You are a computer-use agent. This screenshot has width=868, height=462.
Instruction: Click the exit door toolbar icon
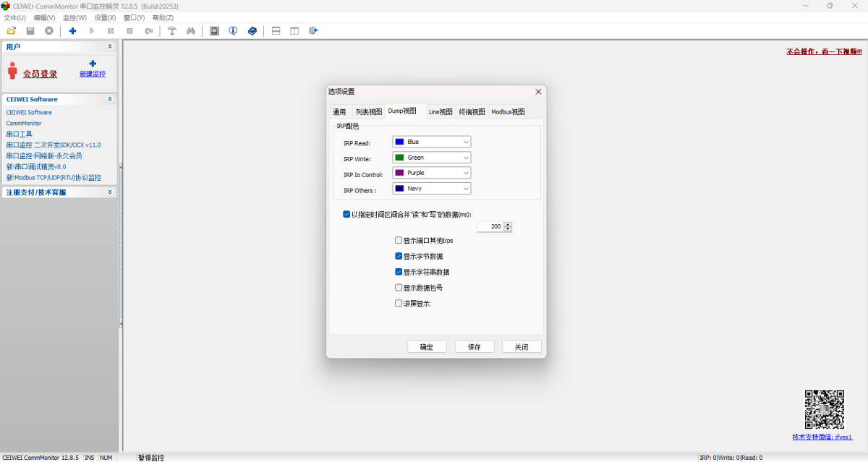tap(313, 31)
